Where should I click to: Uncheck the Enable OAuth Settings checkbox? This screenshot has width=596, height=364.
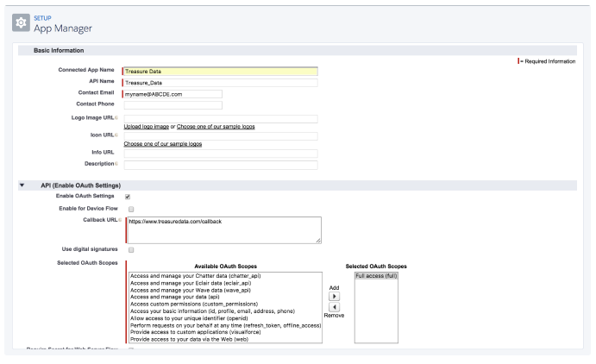[x=130, y=198]
